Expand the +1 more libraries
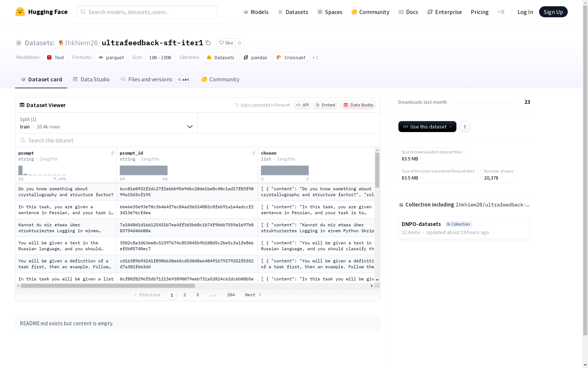The height and width of the screenshot is (368, 588). 315,58
